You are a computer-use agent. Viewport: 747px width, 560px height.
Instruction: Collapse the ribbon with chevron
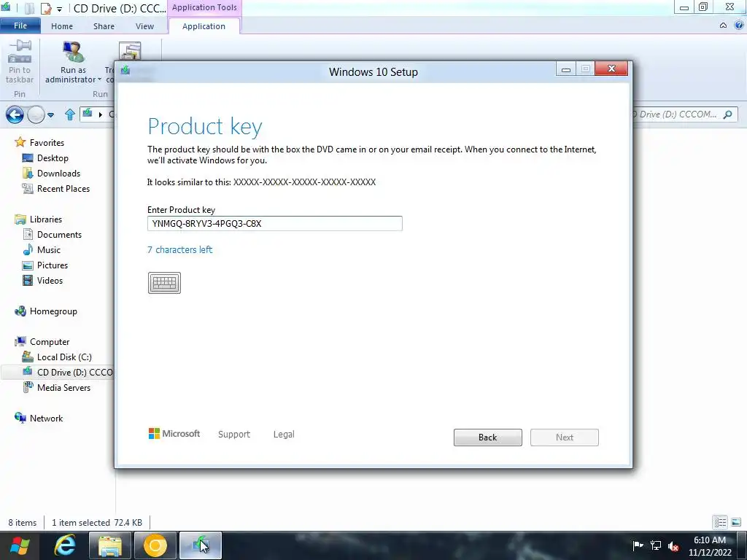click(723, 26)
